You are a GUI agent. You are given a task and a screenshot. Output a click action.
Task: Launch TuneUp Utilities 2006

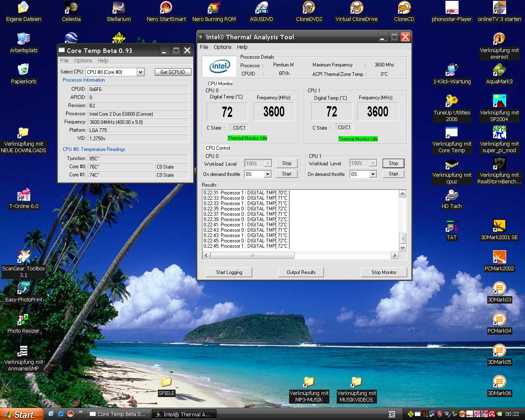pos(452,108)
